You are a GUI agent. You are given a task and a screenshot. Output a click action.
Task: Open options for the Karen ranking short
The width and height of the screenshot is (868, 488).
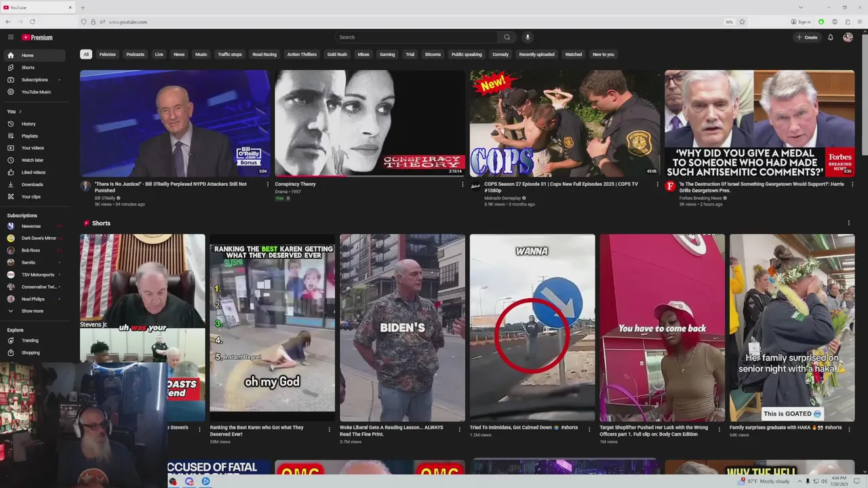330,429
